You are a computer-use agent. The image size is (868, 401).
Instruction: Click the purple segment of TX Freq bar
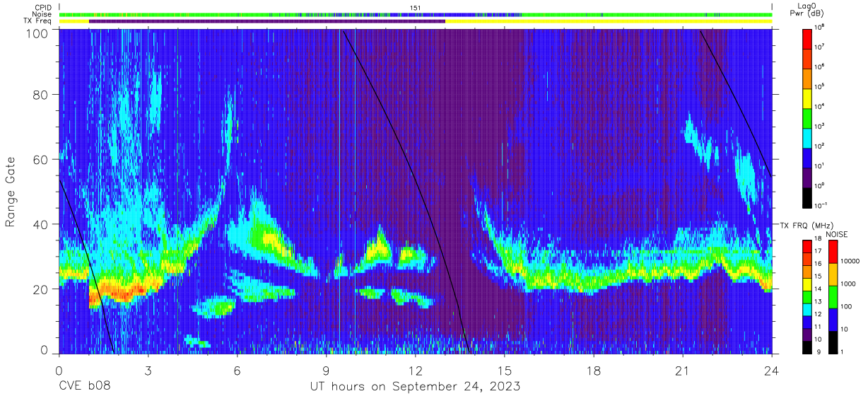pos(267,21)
